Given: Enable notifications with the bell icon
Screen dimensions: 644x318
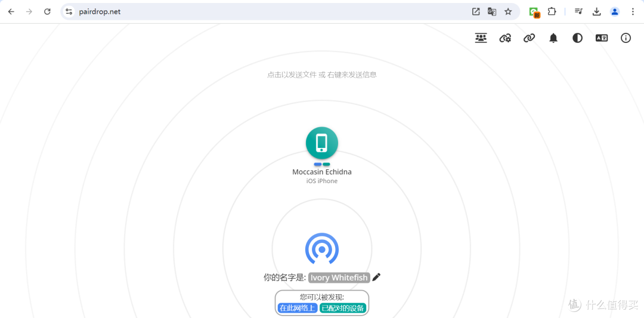Looking at the screenshot, I should click(x=553, y=38).
